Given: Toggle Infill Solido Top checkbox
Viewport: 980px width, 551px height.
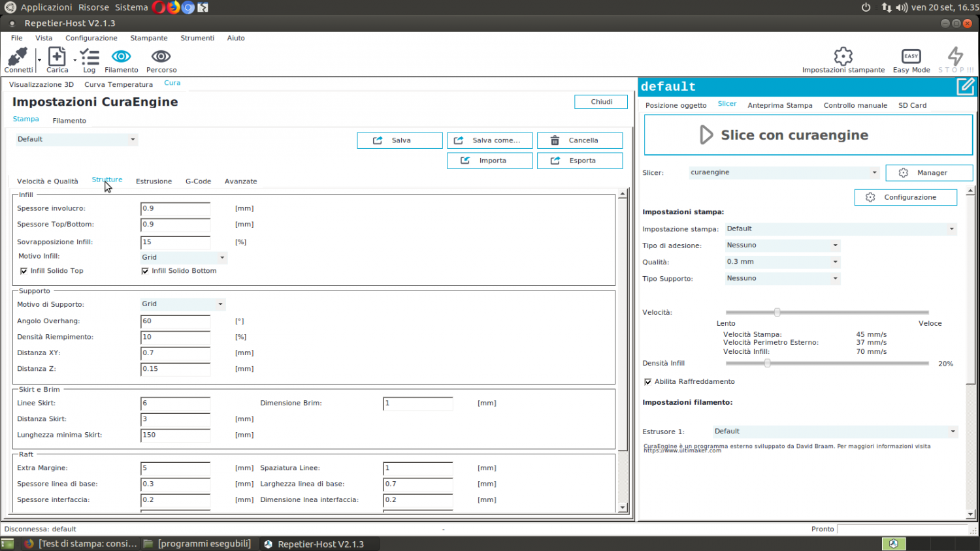Looking at the screenshot, I should (24, 271).
